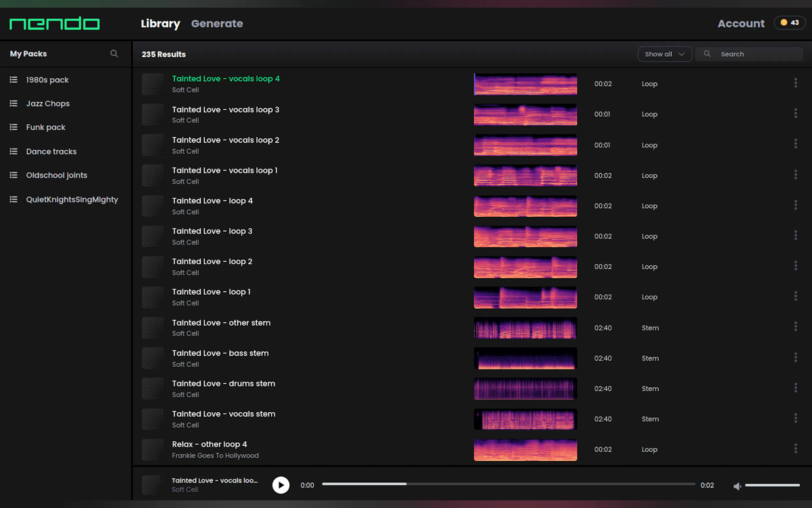Click the credits coin badge showing 43
812x508 pixels.
click(x=789, y=23)
